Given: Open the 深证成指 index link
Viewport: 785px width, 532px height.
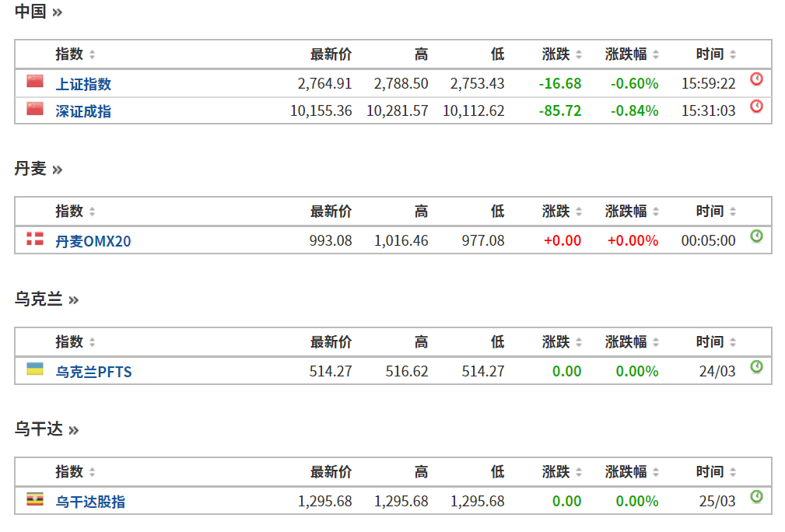Looking at the screenshot, I should 83,111.
